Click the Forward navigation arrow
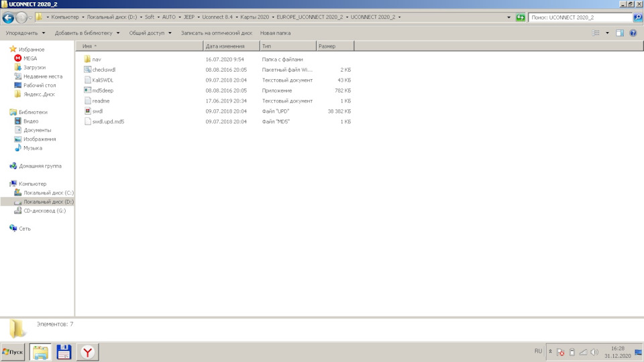Image resolution: width=644 pixels, height=362 pixels. pyautogui.click(x=21, y=17)
